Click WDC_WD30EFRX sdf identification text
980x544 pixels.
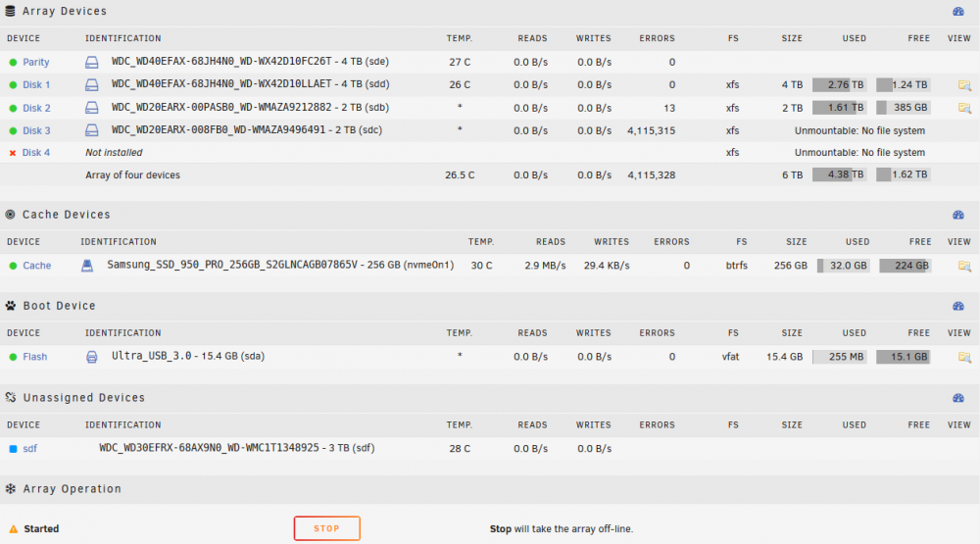coord(237,448)
